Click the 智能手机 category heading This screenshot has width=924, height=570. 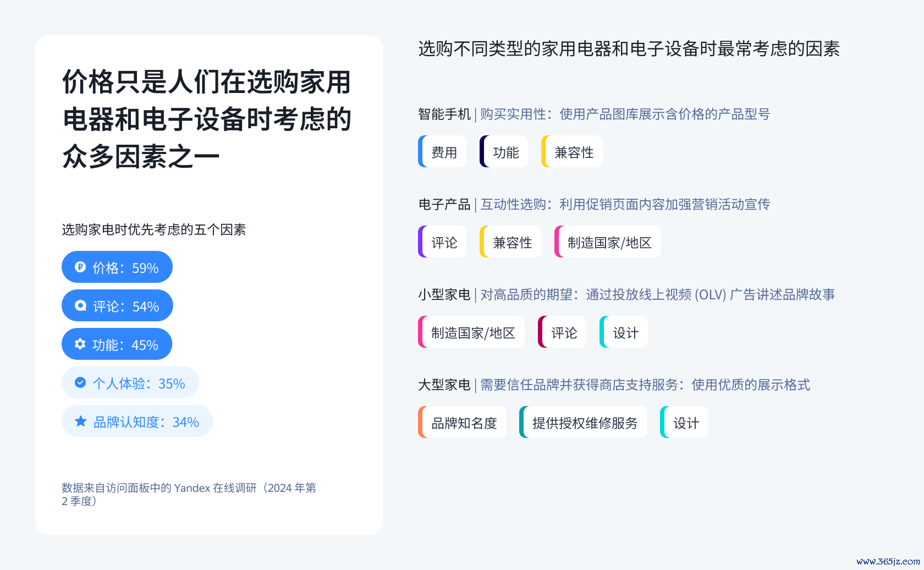tap(444, 114)
